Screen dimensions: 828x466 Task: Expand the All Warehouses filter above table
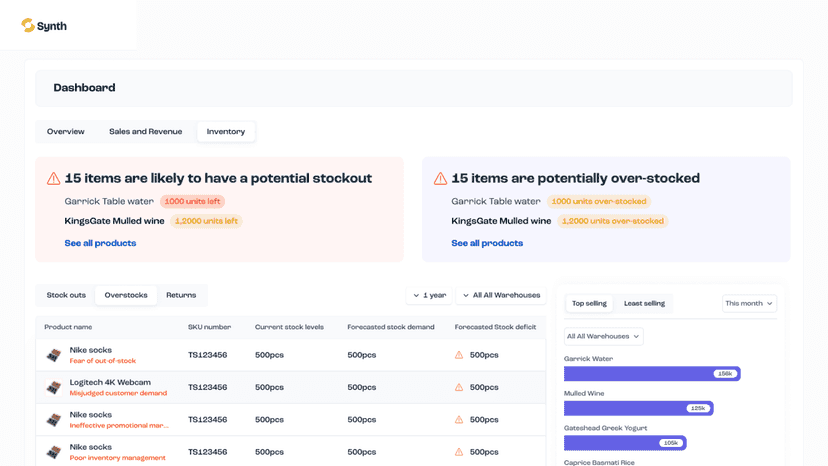501,295
